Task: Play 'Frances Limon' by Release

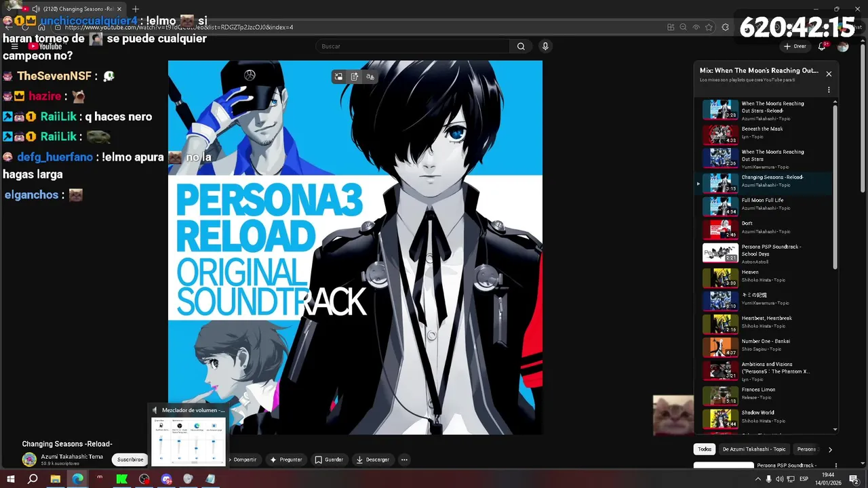Action: click(763, 395)
